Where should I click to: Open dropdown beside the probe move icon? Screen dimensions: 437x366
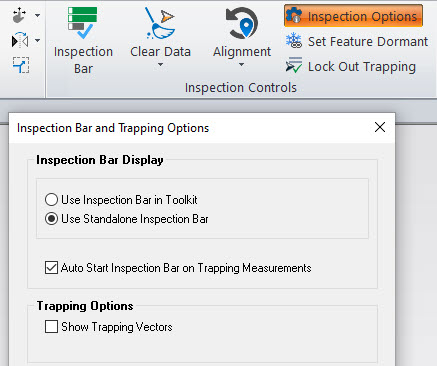click(x=37, y=15)
